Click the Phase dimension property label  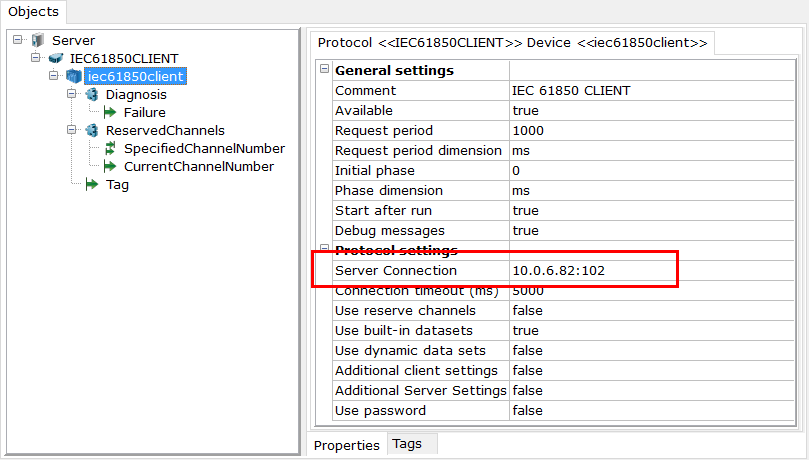tap(389, 191)
